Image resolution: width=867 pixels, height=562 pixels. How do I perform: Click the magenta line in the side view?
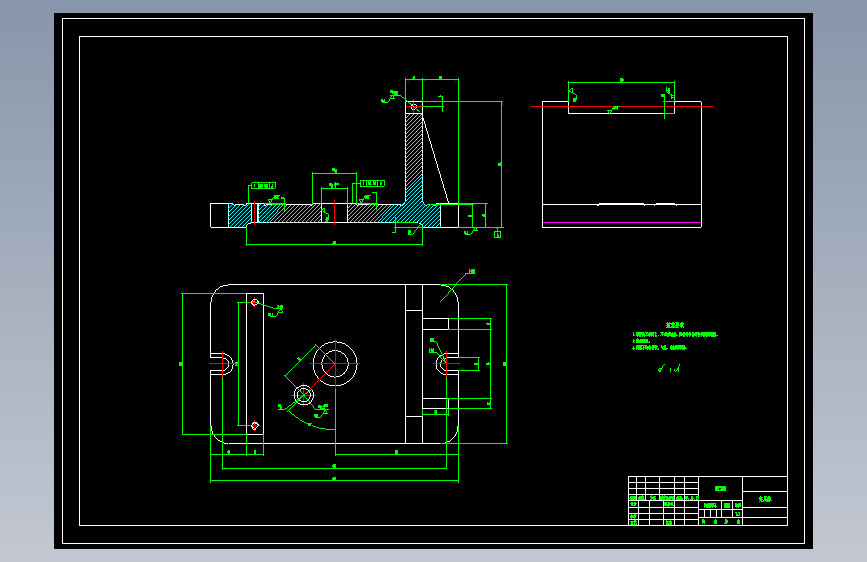pyautogui.click(x=621, y=222)
